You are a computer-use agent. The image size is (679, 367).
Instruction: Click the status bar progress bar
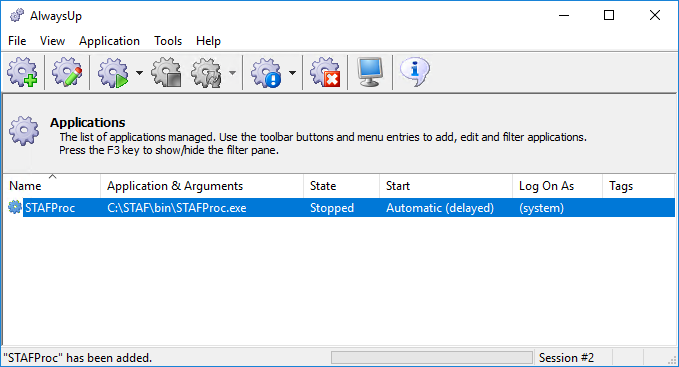tap(432, 357)
